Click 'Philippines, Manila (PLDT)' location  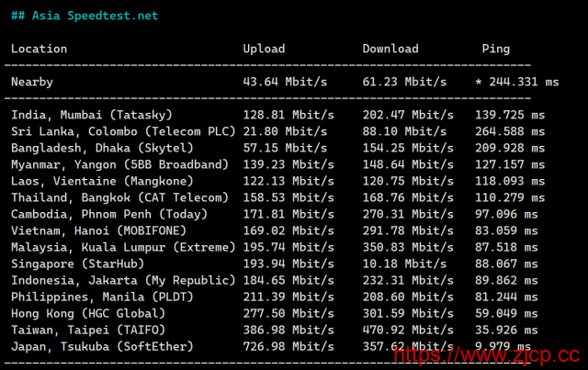[102, 297]
